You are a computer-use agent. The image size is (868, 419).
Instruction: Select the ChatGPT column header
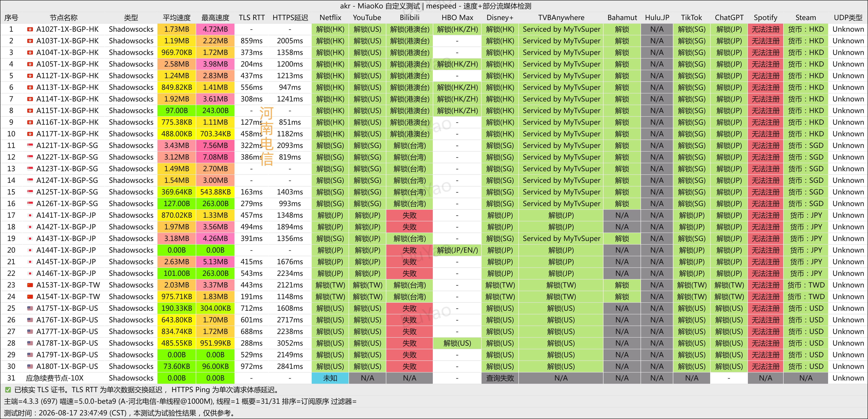[x=729, y=17]
